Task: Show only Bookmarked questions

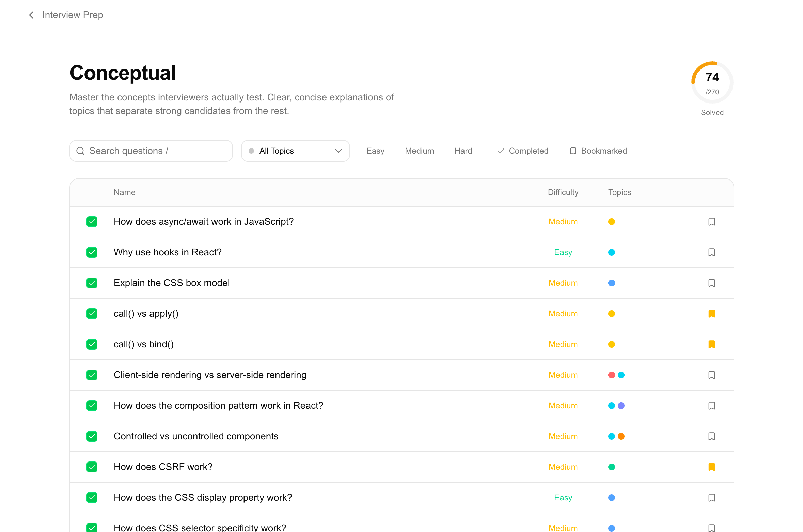Action: click(x=598, y=151)
